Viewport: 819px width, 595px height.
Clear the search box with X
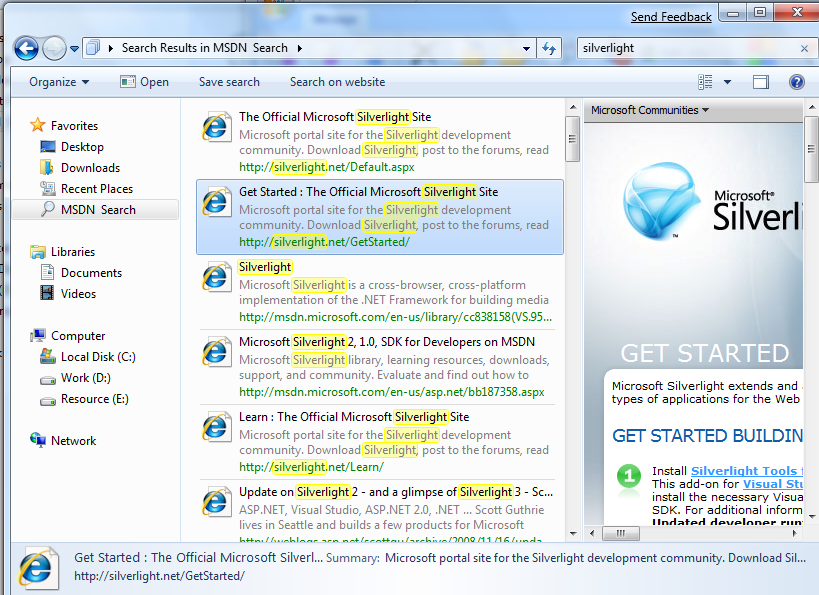pos(804,49)
